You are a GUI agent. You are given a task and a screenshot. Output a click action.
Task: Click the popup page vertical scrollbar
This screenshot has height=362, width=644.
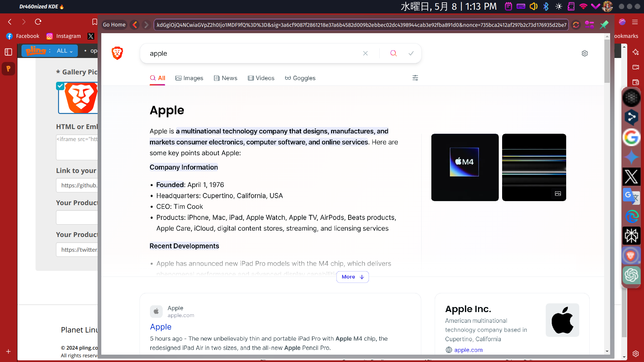pos(607,61)
